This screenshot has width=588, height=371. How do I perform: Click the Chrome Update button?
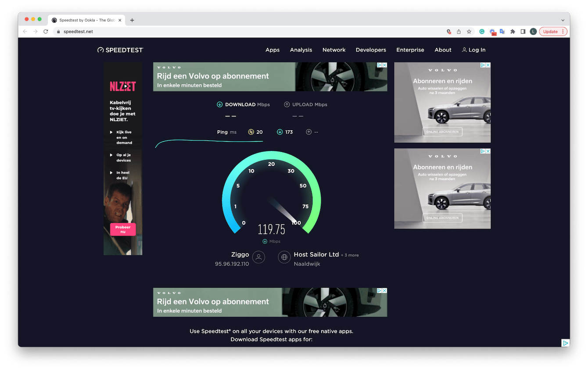(553, 32)
